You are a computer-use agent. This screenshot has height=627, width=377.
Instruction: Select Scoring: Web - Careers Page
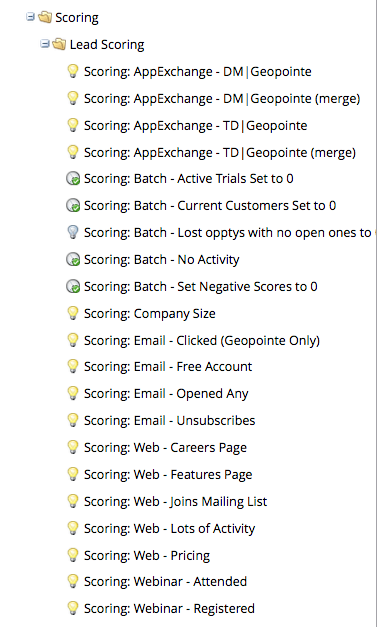tap(165, 448)
